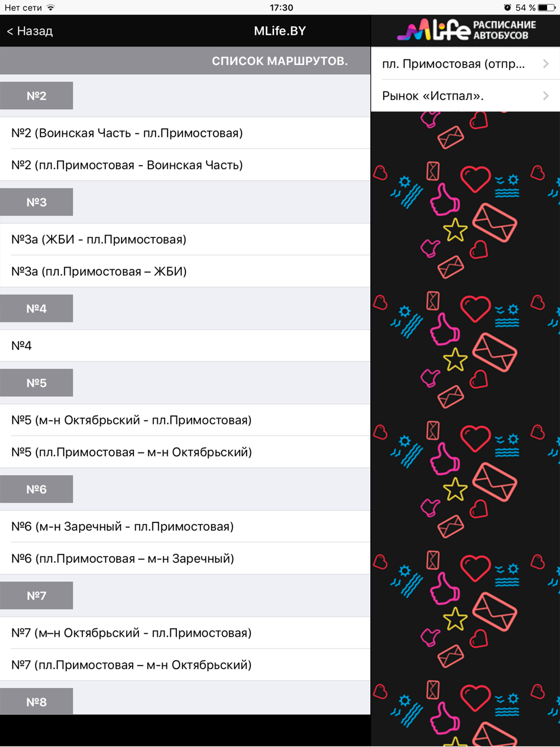The width and height of the screenshot is (560, 747).
Task: Open route №2 (пл.Примостовая - Воинская Часть)
Action: point(185,165)
